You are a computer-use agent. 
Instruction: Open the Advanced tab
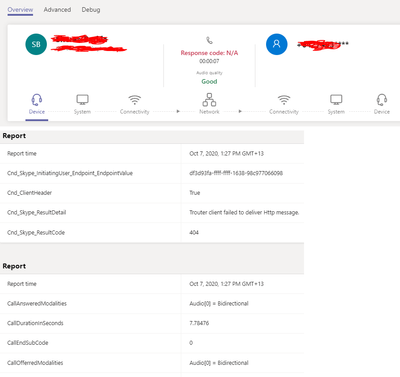[x=57, y=10]
